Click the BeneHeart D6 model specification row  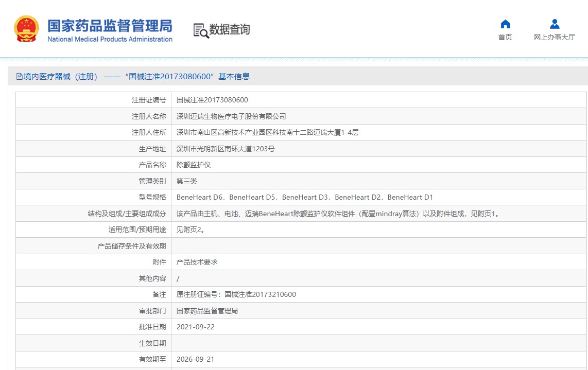[x=305, y=197]
